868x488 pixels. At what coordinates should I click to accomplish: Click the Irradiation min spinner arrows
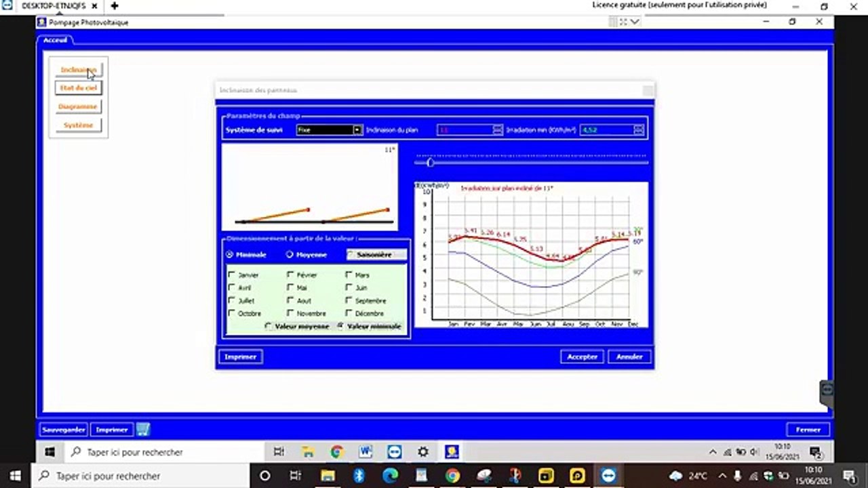(638, 129)
